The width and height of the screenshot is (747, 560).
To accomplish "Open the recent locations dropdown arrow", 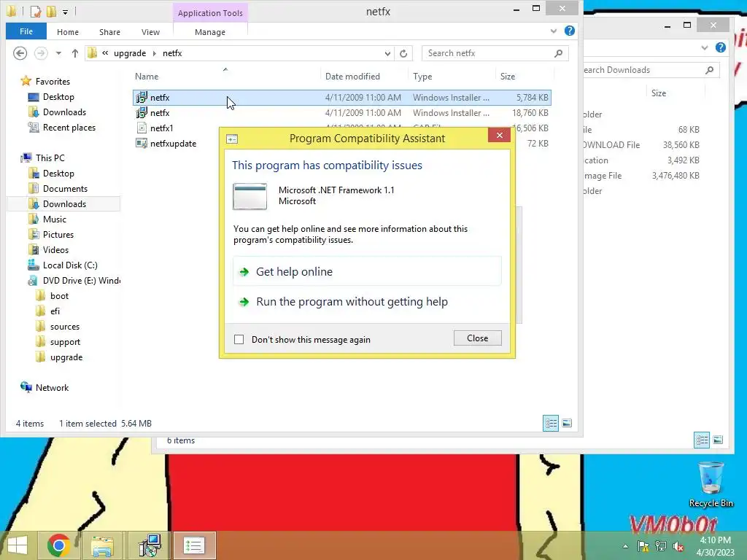I will pyautogui.click(x=58, y=53).
